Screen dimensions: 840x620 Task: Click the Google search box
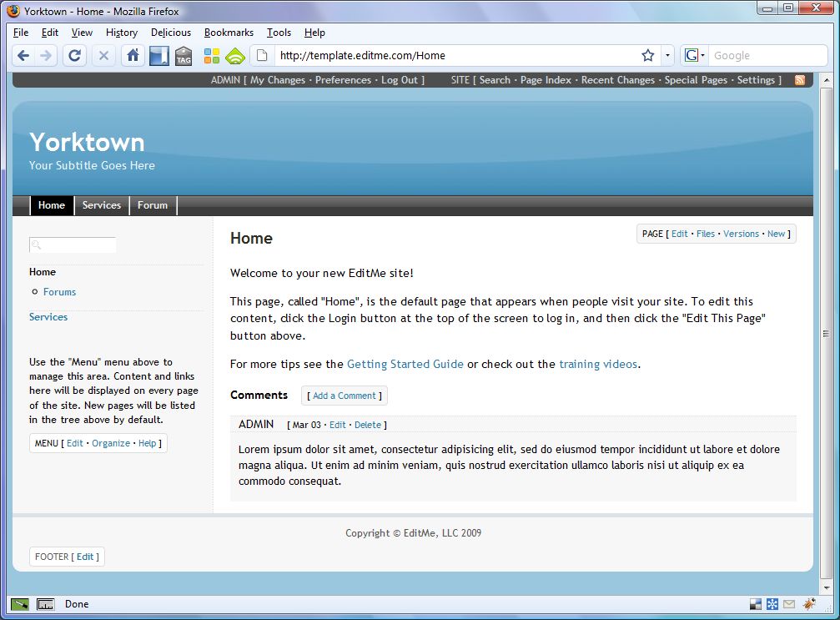[769, 55]
